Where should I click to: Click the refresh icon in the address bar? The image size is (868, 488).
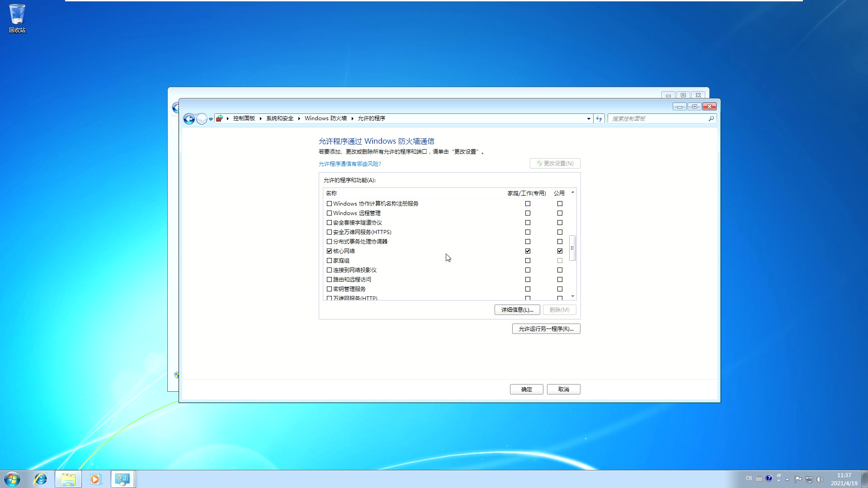click(x=598, y=118)
